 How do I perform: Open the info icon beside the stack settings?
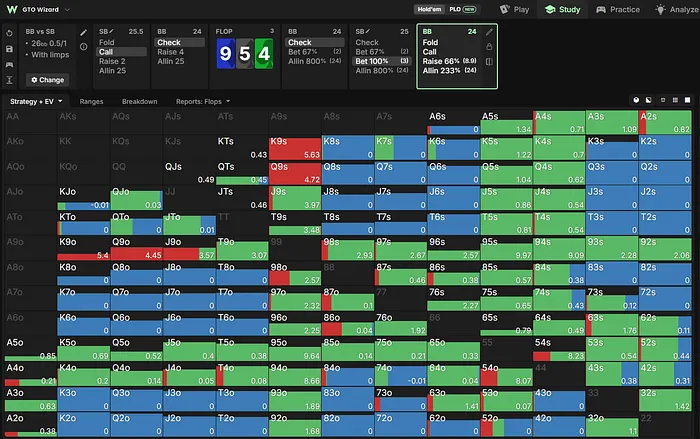(83, 46)
